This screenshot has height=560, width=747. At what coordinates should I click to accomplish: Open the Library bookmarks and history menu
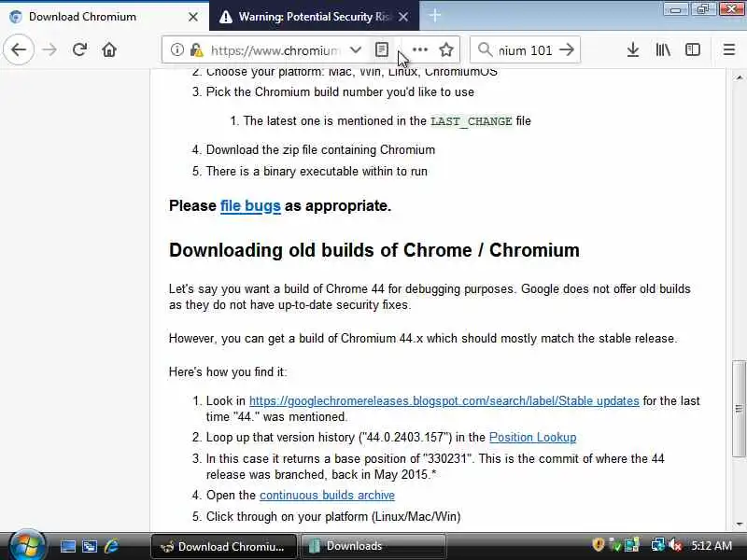663,49
